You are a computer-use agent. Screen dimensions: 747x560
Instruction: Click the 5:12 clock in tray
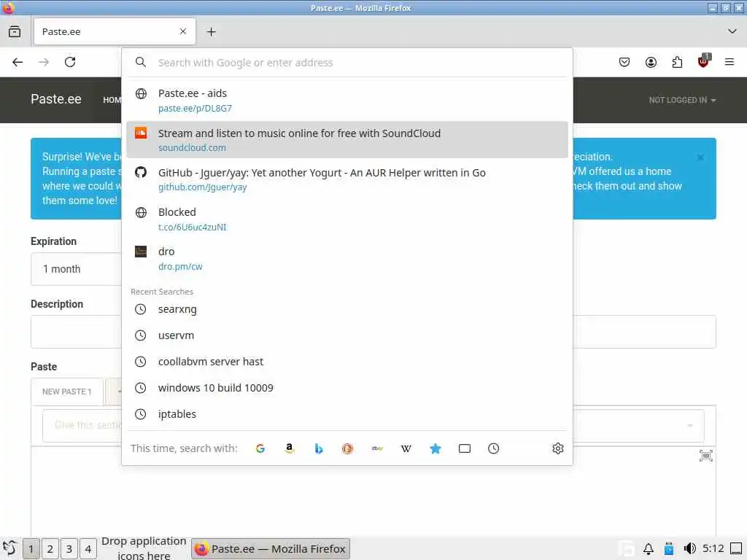coord(713,548)
